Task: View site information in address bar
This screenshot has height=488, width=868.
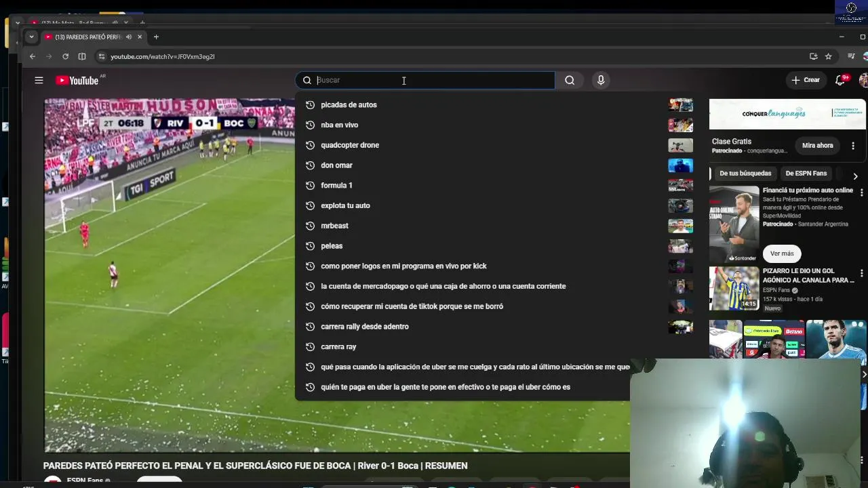Action: [102, 56]
